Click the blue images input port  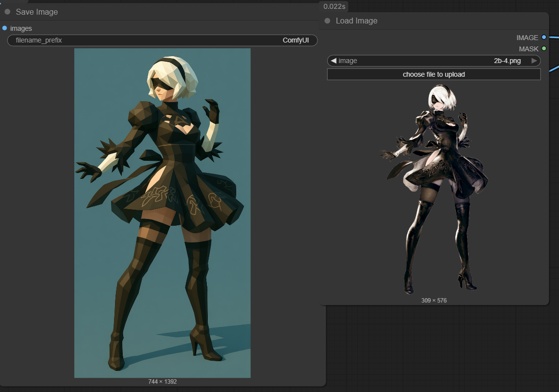tap(5, 28)
